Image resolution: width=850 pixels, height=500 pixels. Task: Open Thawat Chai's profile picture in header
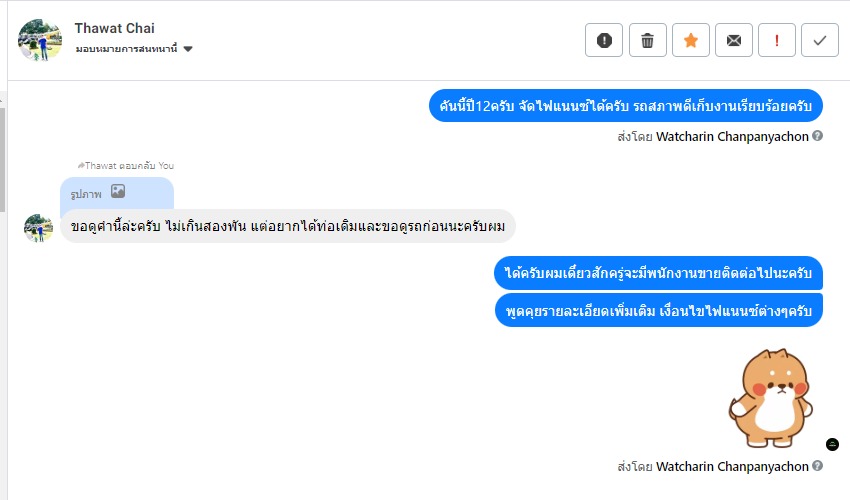click(40, 40)
